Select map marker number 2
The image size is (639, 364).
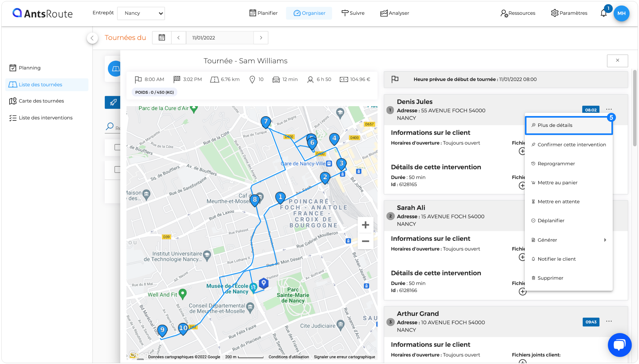coord(325,177)
